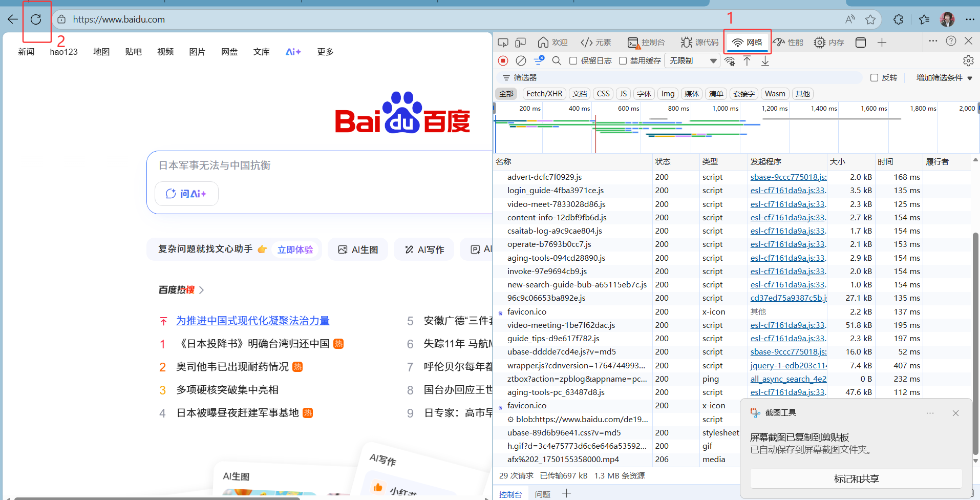
Task: Click the record network log button
Action: 503,61
